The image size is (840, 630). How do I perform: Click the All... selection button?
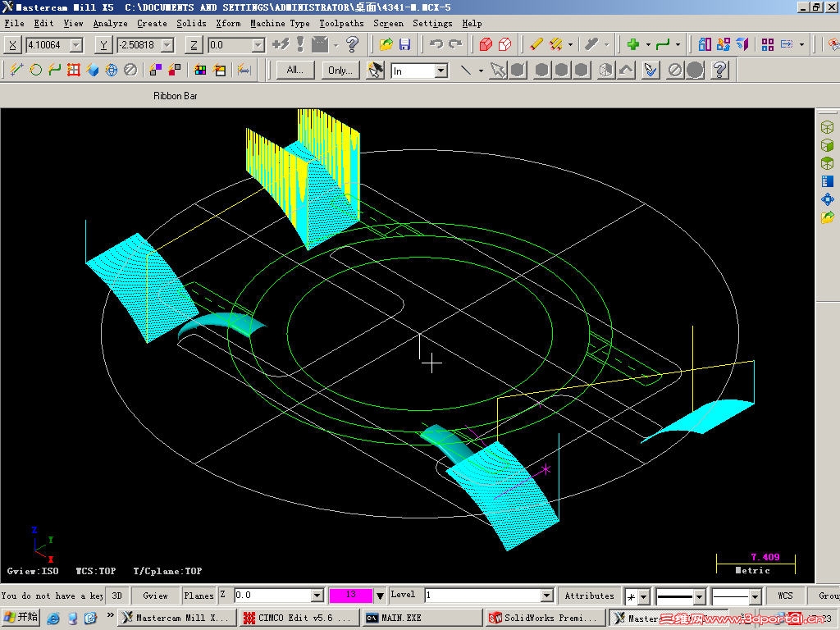click(x=294, y=71)
